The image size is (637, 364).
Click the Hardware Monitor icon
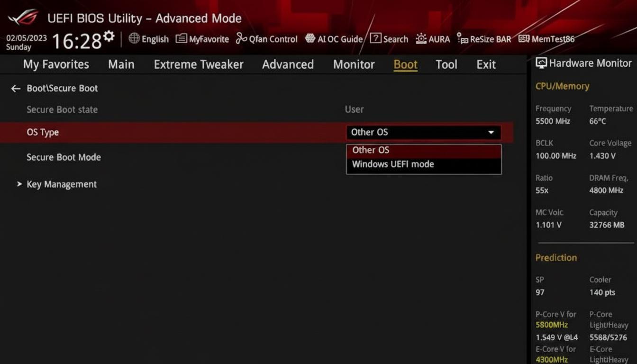[541, 63]
